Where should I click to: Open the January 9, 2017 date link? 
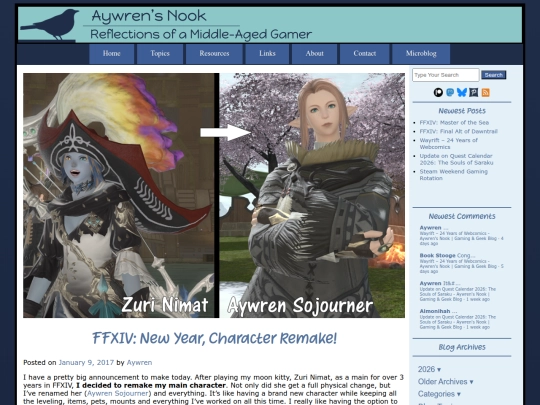click(86, 363)
